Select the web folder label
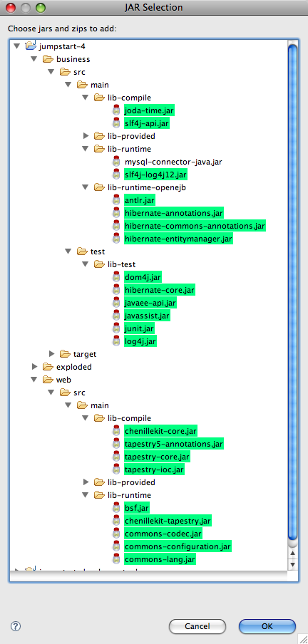 [x=63, y=380]
